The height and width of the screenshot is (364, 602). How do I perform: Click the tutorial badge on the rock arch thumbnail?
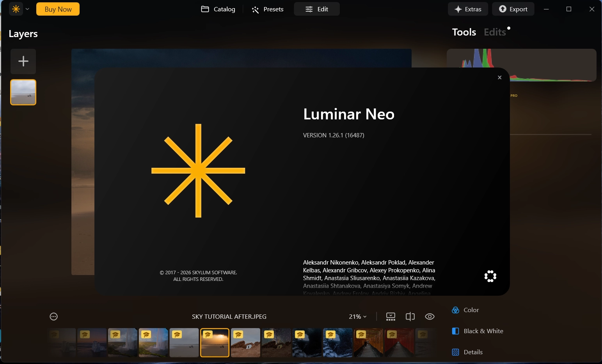tap(238, 334)
